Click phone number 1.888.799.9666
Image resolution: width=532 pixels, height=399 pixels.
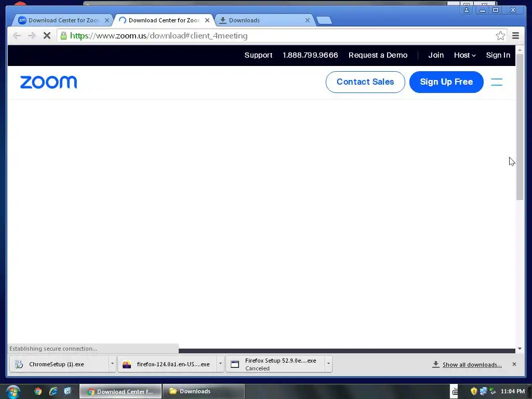click(x=310, y=55)
